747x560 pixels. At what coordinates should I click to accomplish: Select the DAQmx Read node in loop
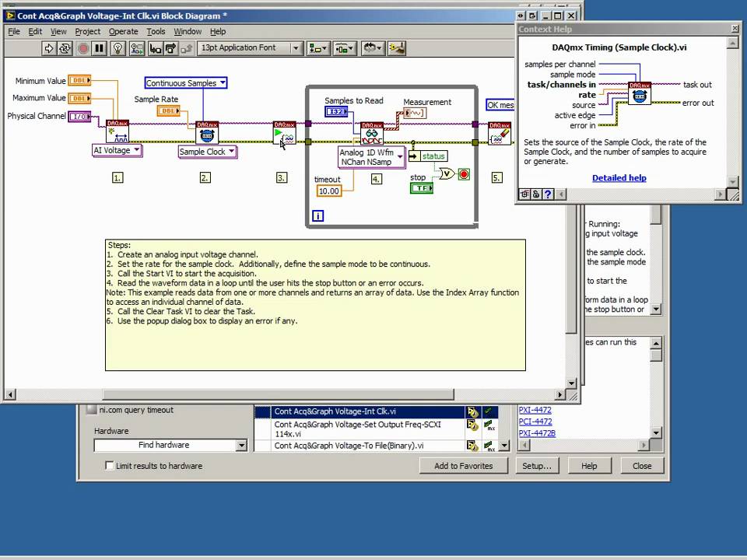(x=372, y=134)
